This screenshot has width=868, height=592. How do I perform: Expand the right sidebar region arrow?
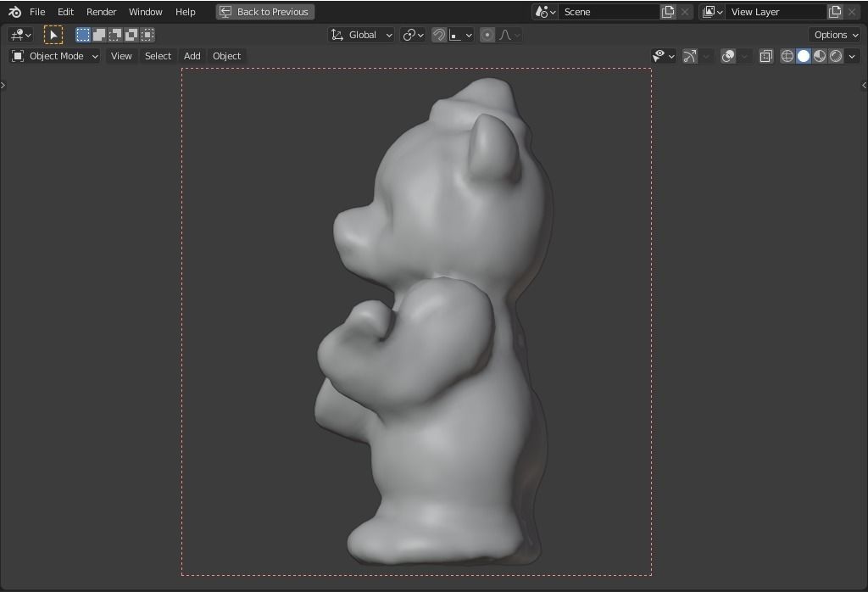pos(864,86)
